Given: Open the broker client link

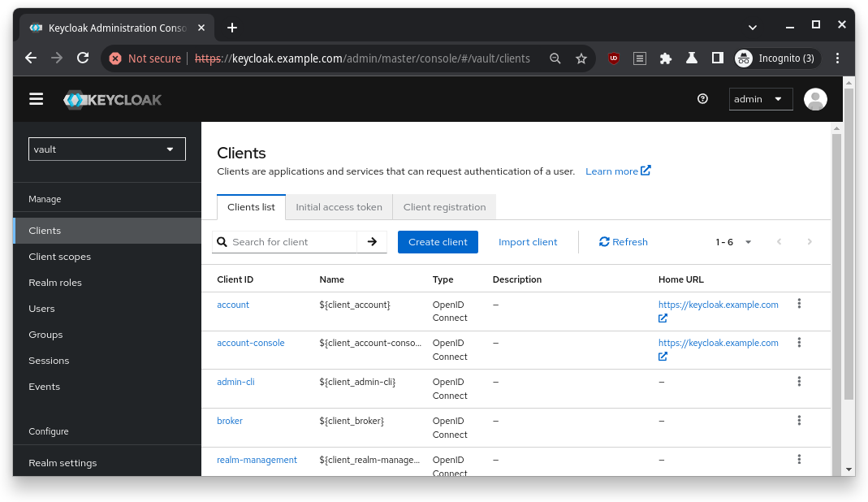Looking at the screenshot, I should click(x=230, y=421).
